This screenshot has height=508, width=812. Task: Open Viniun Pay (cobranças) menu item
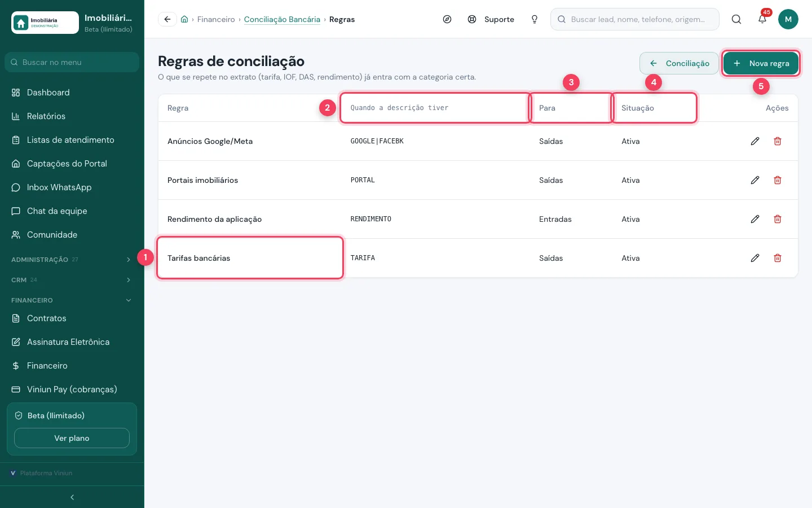72,389
